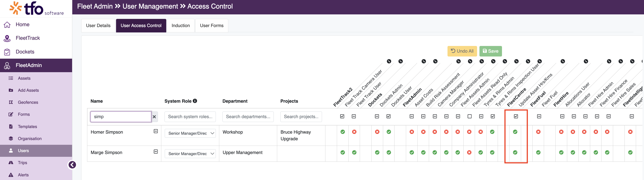Click the System Role info icon

pos(195,101)
